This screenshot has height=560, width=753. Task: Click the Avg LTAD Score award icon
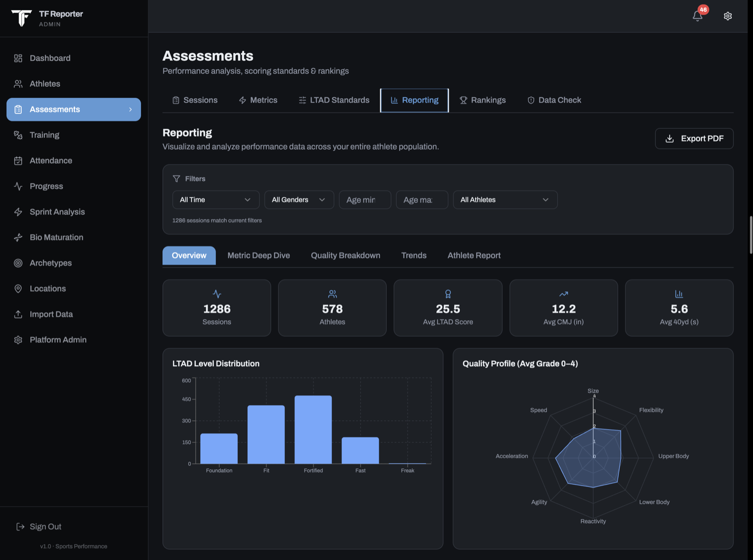(x=448, y=294)
